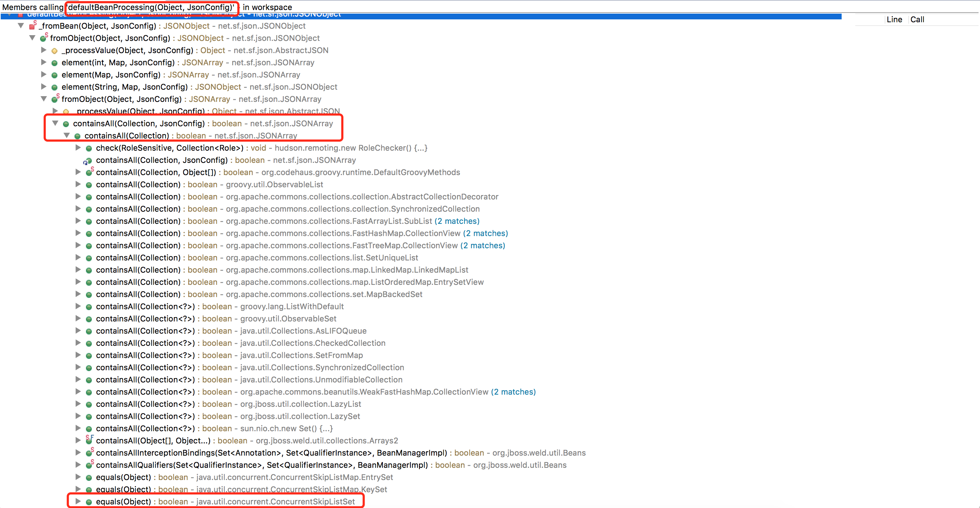
Task: Click the containsAll(Collection, Object[]) static icon
Action: 90,172
